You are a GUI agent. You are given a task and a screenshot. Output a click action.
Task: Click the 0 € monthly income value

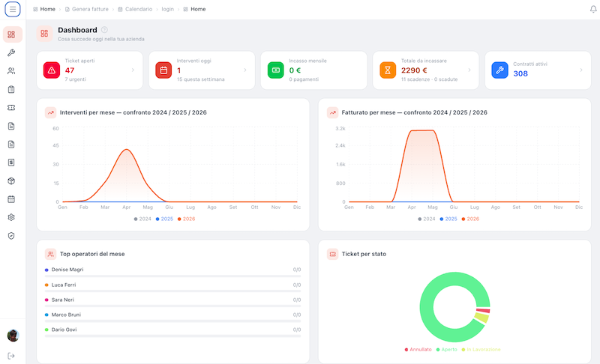tap(295, 70)
